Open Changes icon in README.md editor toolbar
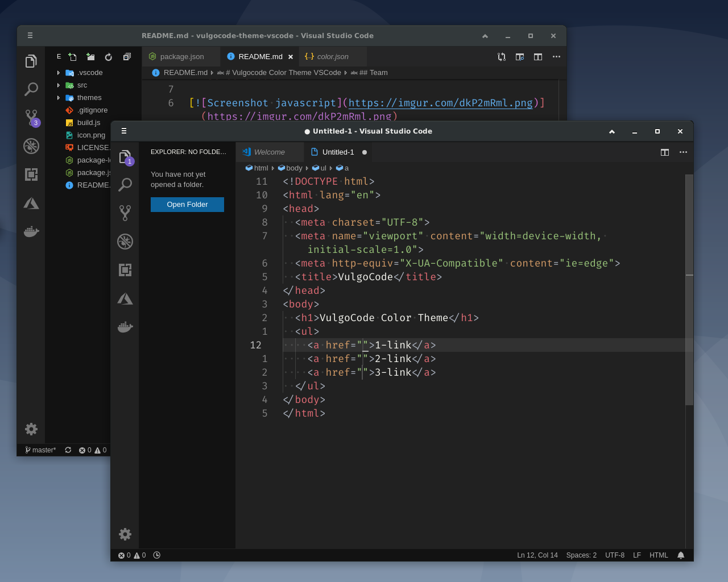The image size is (728, 582). pos(502,57)
